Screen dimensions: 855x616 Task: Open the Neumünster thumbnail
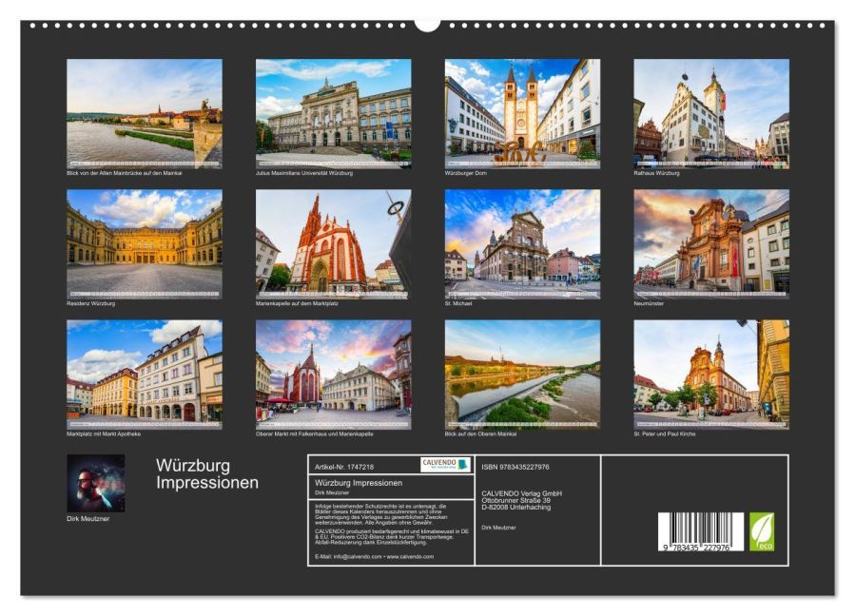tap(711, 243)
